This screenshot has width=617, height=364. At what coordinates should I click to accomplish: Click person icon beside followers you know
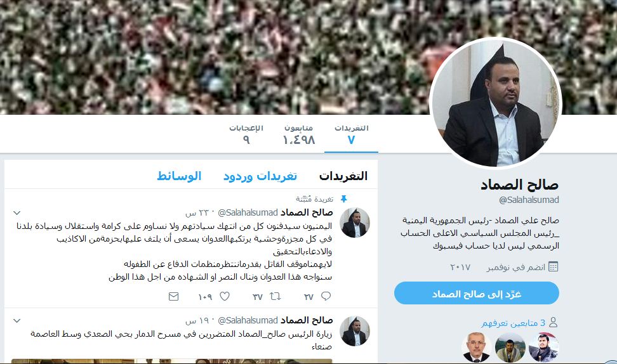click(x=554, y=323)
